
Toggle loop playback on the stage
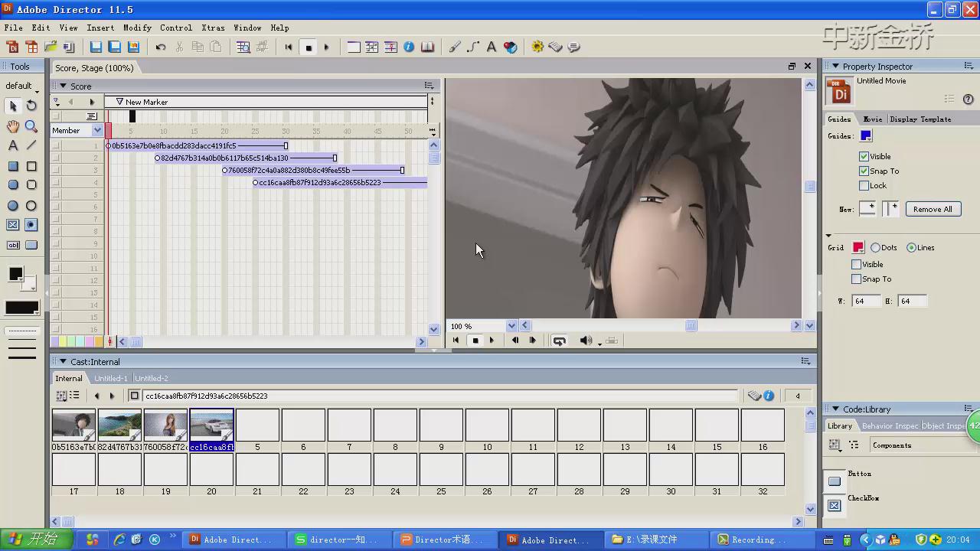(x=559, y=341)
